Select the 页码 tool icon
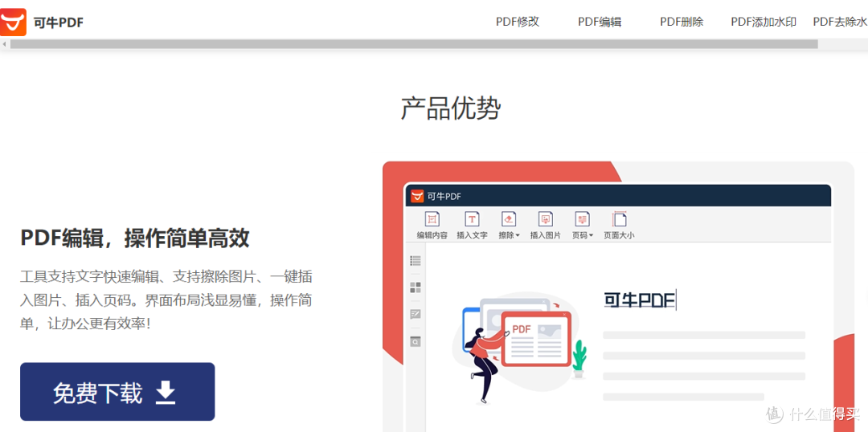The height and width of the screenshot is (432, 868). tap(582, 219)
